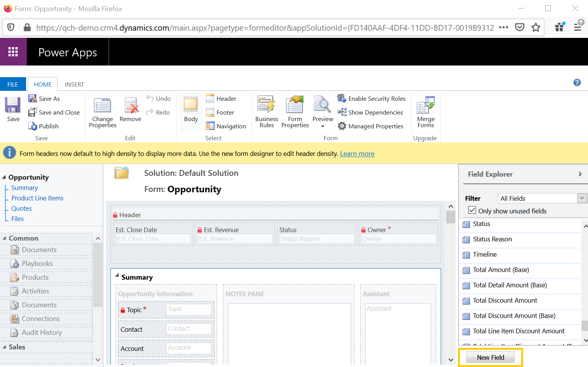This screenshot has height=367, width=588.
Task: Open the FILE tab
Action: 13,84
